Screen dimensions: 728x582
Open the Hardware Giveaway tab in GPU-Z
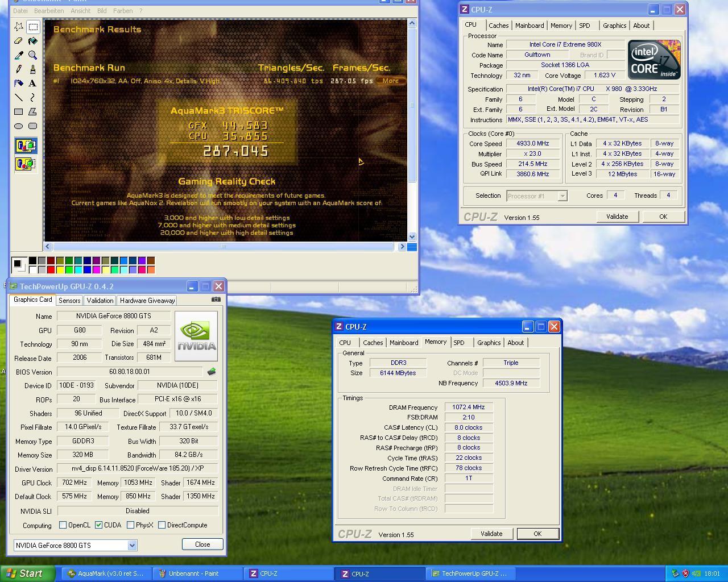pos(147,300)
